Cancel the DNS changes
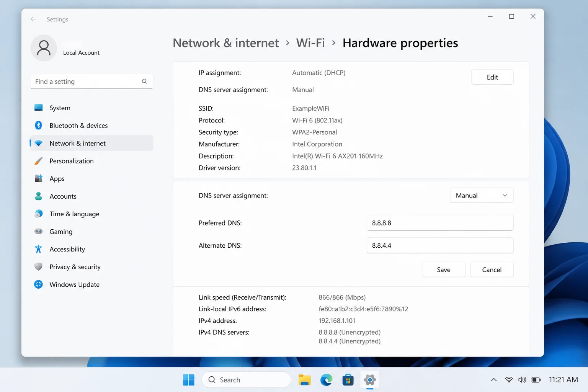 click(492, 269)
